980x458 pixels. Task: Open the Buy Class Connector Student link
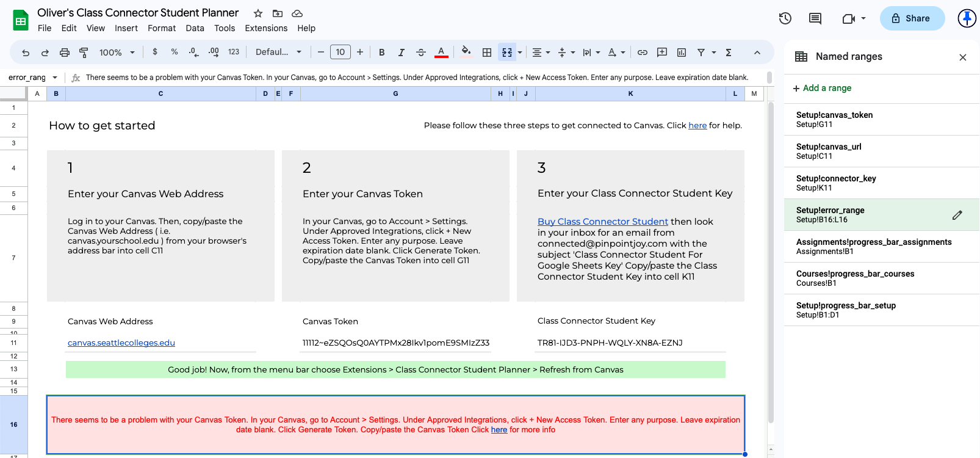603,222
